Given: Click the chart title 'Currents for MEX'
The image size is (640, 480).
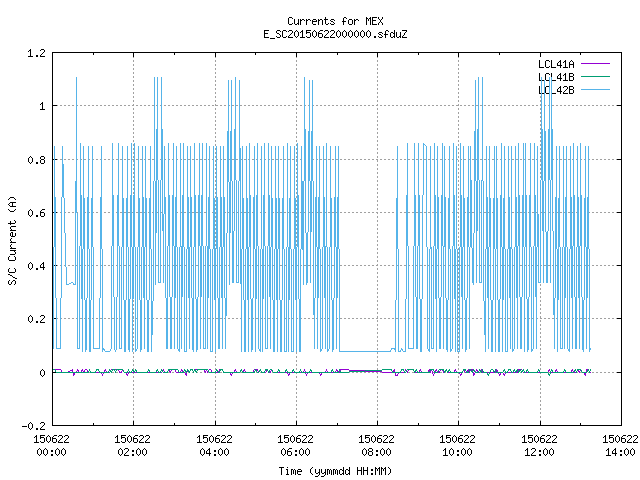Looking at the screenshot, I should [x=335, y=21].
